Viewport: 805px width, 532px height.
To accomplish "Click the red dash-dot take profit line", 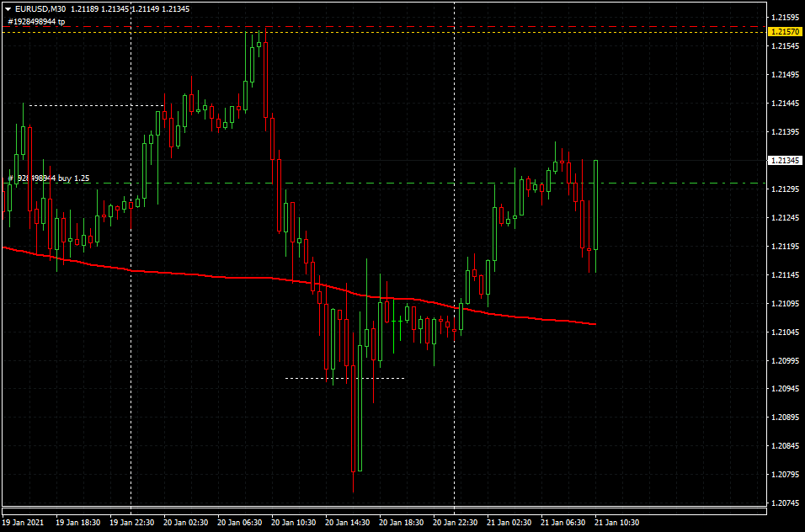I will (x=385, y=27).
